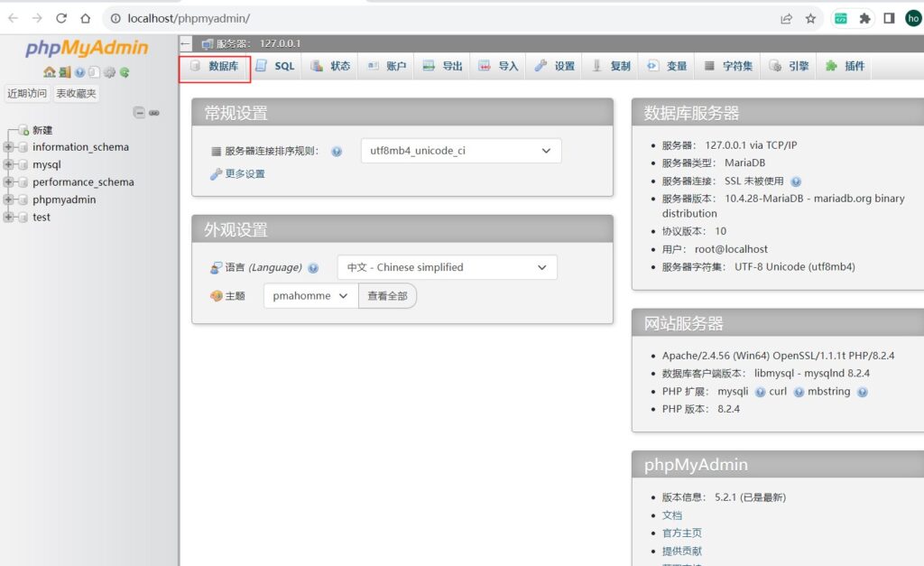The height and width of the screenshot is (566, 924).
Task: Select the test database
Action: (42, 217)
